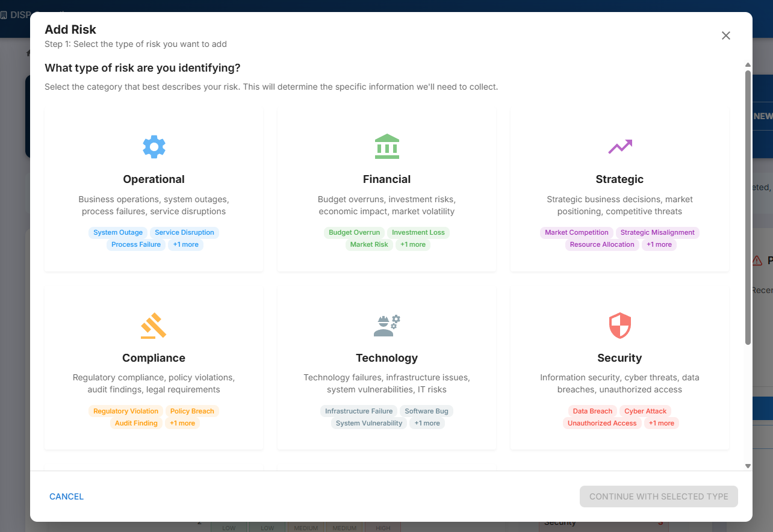Click the Operational gear icon
This screenshot has width=773, height=532.
click(154, 147)
